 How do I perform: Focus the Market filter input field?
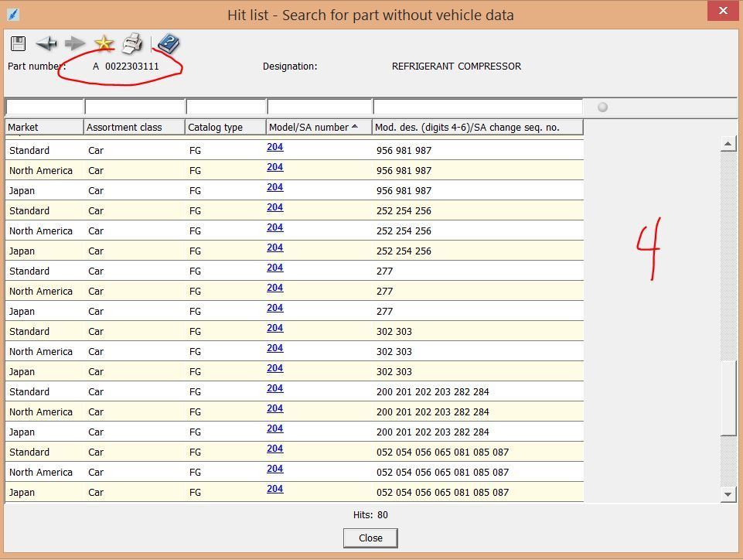tap(44, 107)
